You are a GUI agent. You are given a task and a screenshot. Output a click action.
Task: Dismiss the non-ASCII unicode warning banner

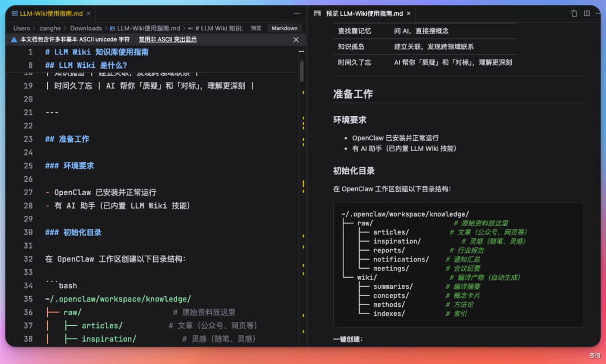pos(296,39)
